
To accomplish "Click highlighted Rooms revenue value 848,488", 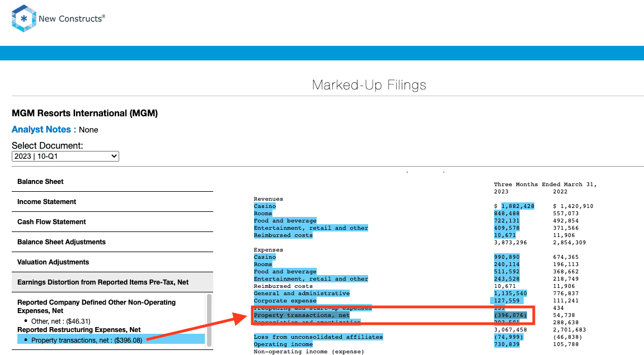I will [x=507, y=214].
